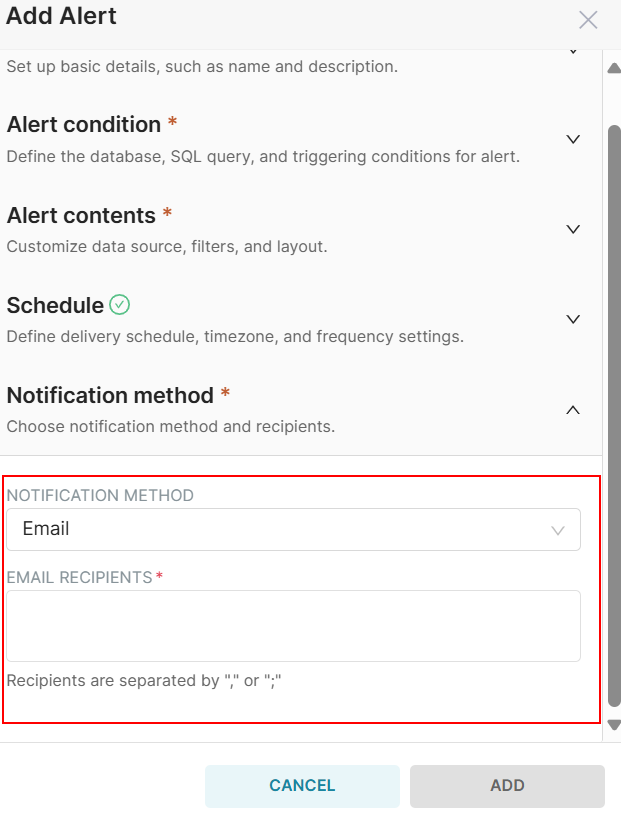
Task: Expand the Alert contents section chevron
Action: (573, 229)
